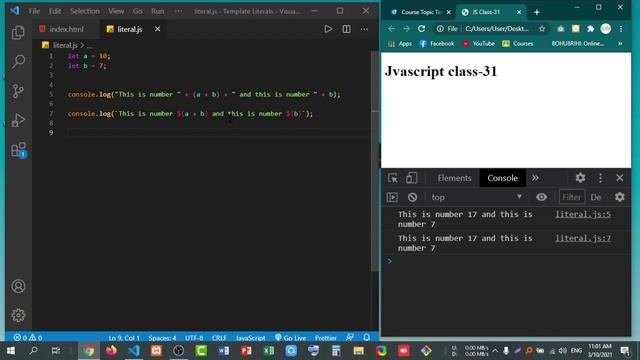Go back in the Chrome browser

391,29
